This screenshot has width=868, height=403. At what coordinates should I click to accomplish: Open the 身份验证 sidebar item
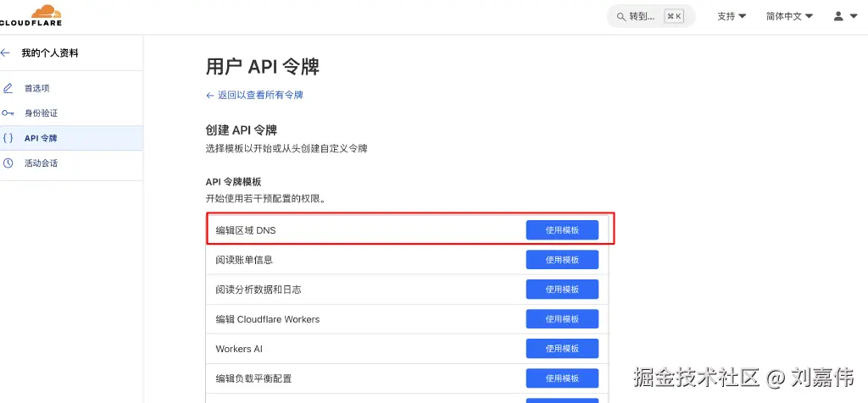71,113
